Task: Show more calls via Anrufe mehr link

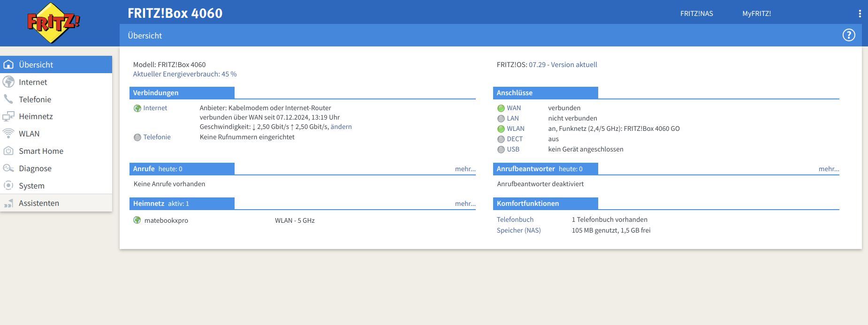Action: pos(465,169)
